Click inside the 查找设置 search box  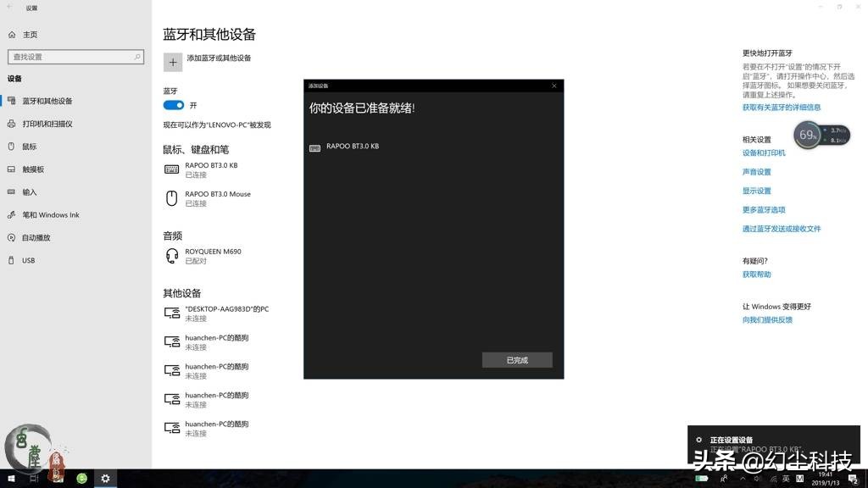[x=75, y=57]
